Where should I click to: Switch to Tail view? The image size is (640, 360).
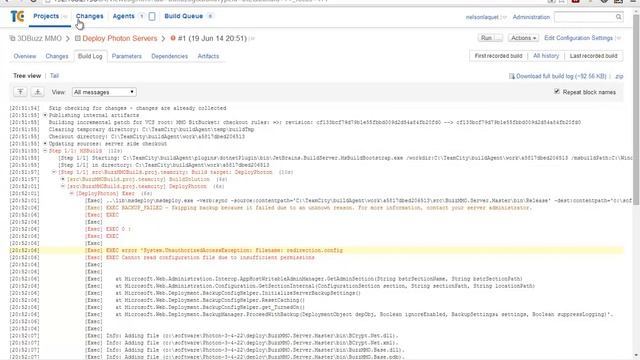click(54, 76)
